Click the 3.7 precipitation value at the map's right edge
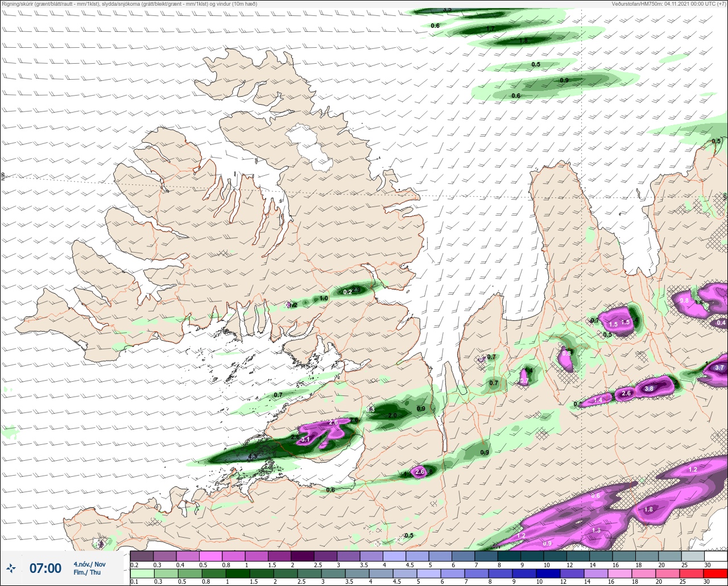 click(719, 368)
